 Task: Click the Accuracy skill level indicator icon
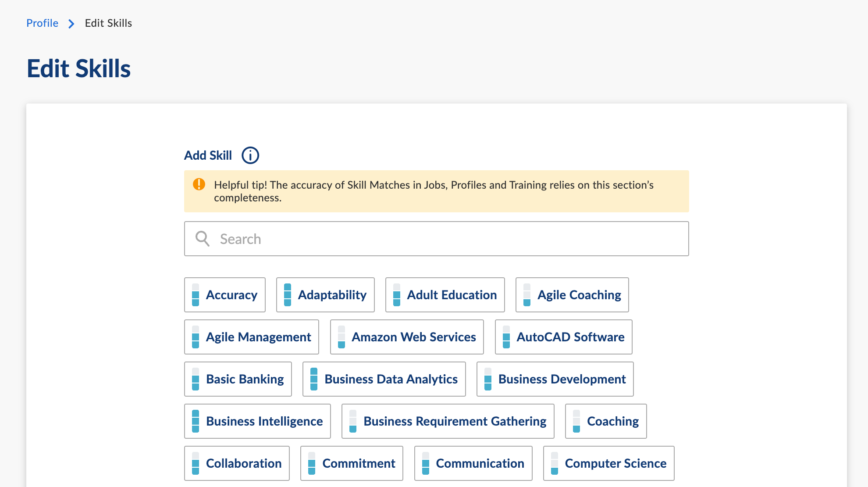tap(196, 295)
